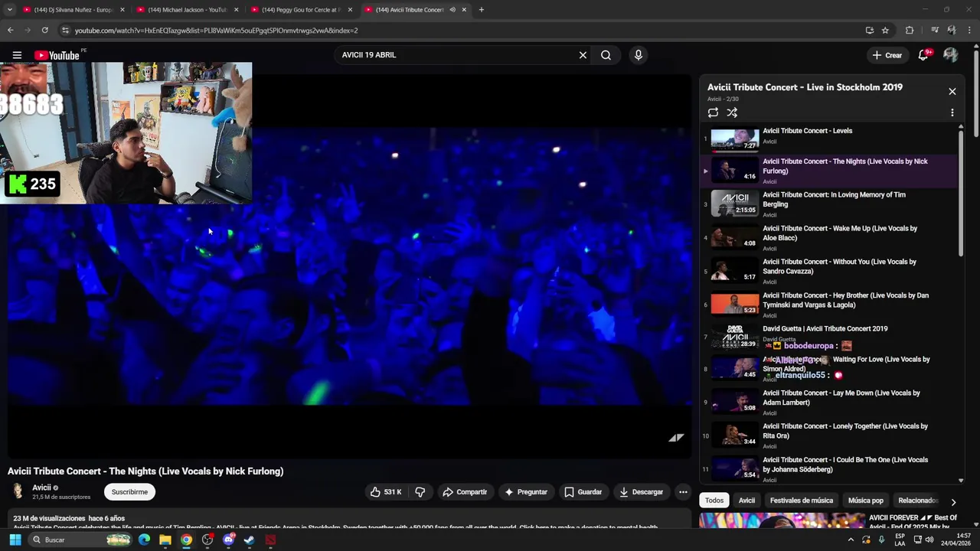
Task: Toggle playlist shuffle
Action: [732, 112]
